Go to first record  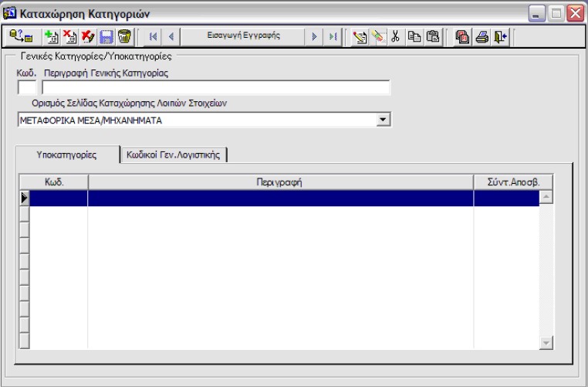click(x=153, y=36)
